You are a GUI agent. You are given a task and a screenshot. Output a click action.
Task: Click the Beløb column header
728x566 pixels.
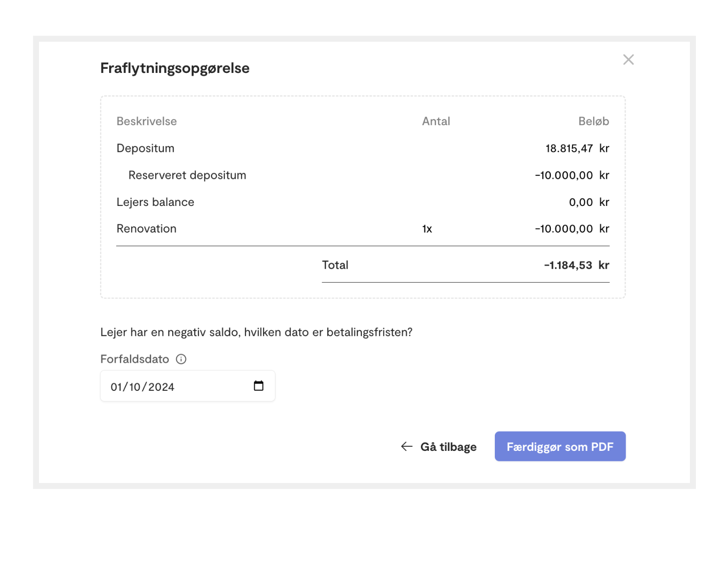594,121
